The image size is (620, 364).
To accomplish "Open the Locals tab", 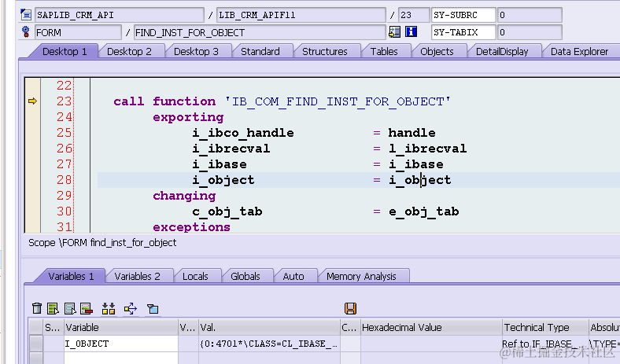I will tap(195, 276).
